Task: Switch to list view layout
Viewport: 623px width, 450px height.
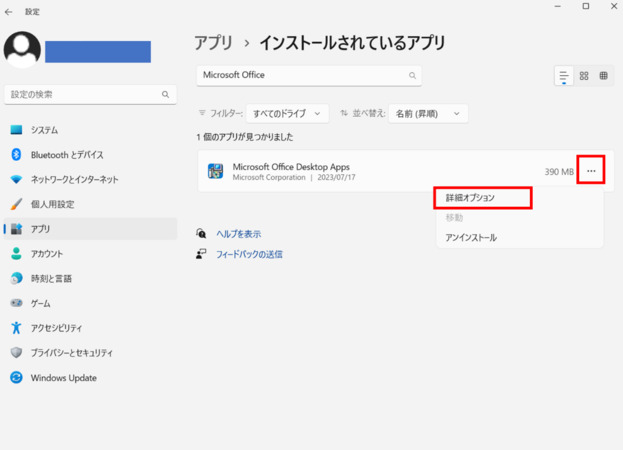Action: click(563, 75)
